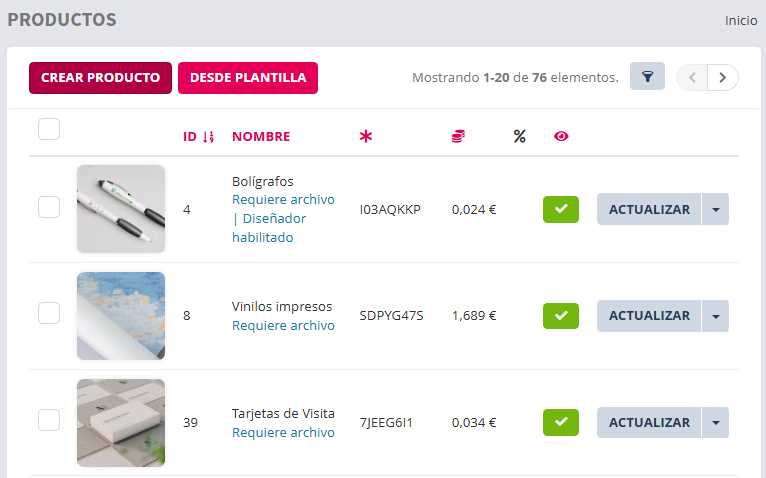Expand Tarjetas de Visita actions dropdown
The width and height of the screenshot is (766, 478).
[x=715, y=423]
